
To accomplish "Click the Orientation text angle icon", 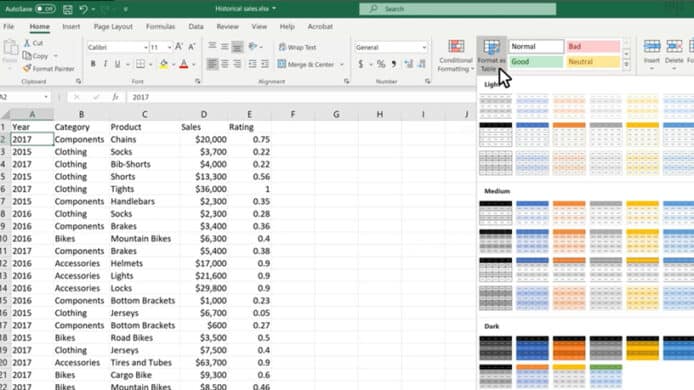I will 253,46.
